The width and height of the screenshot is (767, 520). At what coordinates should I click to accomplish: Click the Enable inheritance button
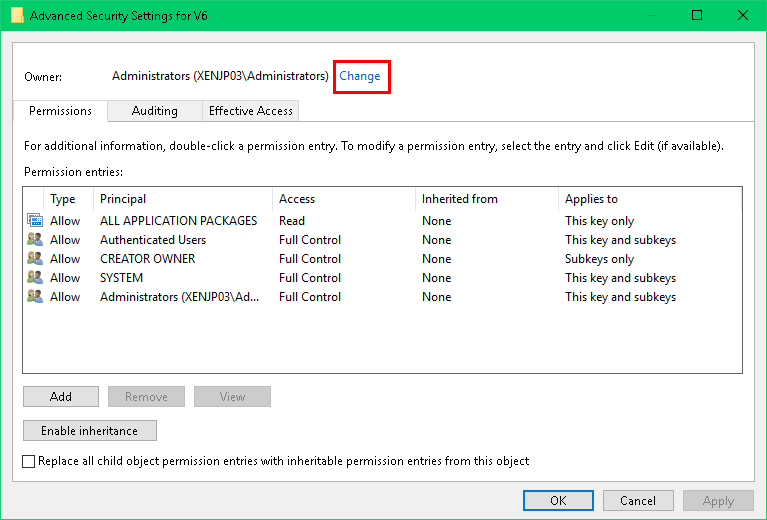(x=89, y=431)
